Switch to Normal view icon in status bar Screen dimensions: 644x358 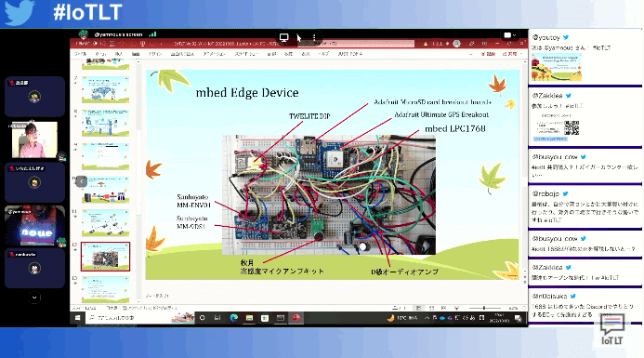418,308
